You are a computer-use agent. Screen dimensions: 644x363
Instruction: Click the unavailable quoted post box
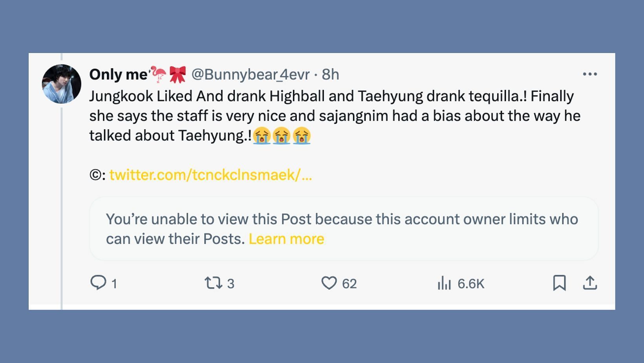coord(344,229)
